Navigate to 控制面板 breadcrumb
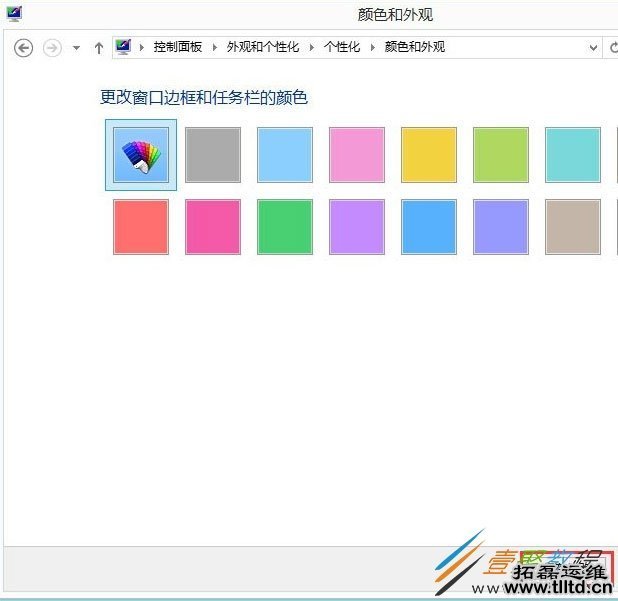Image resolution: width=618 pixels, height=601 pixels. [x=178, y=47]
